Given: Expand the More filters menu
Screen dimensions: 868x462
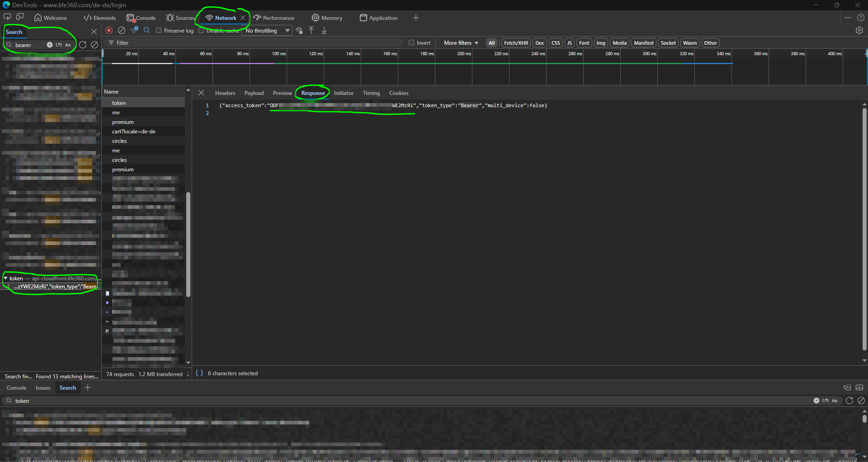Looking at the screenshot, I should (x=461, y=43).
